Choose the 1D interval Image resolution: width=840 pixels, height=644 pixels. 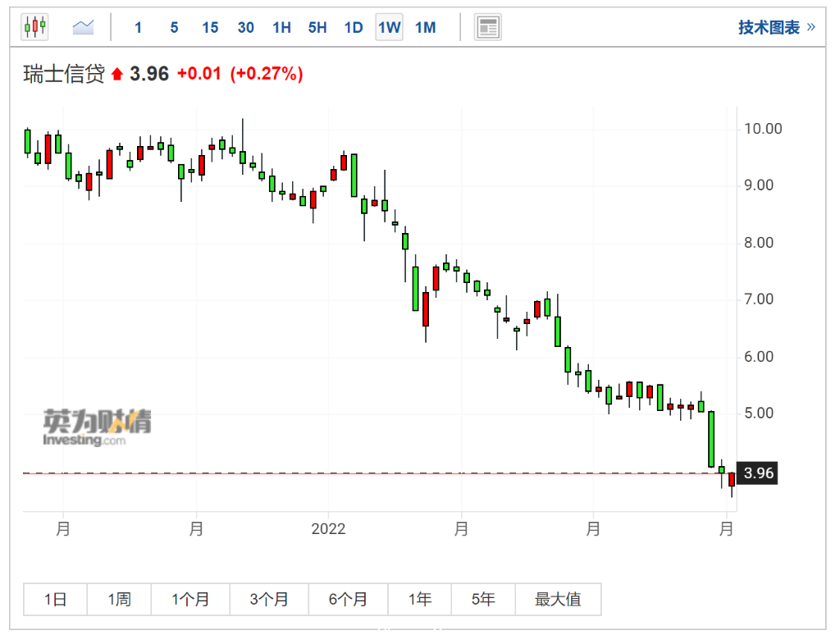(x=354, y=27)
